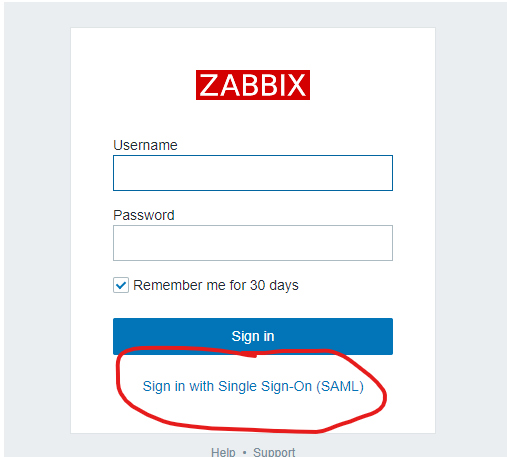Select the letter Z in the ZABBIX logo
507x457 pixels.
[x=209, y=85]
